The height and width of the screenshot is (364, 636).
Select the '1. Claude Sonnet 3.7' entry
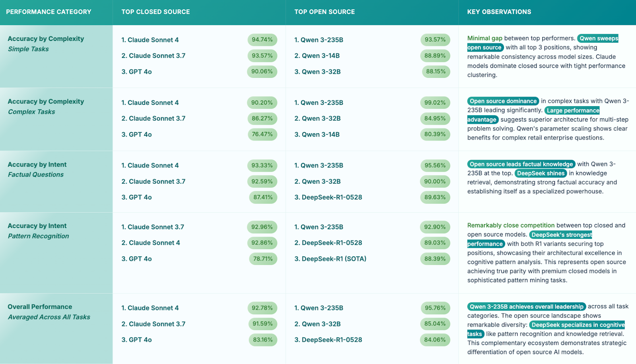click(153, 227)
